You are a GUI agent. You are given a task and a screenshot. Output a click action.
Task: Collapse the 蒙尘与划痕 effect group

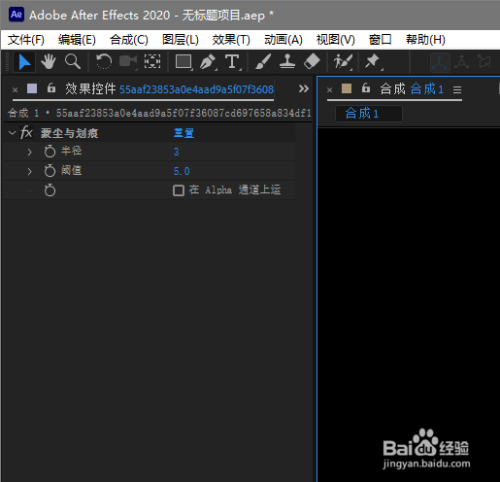12,133
